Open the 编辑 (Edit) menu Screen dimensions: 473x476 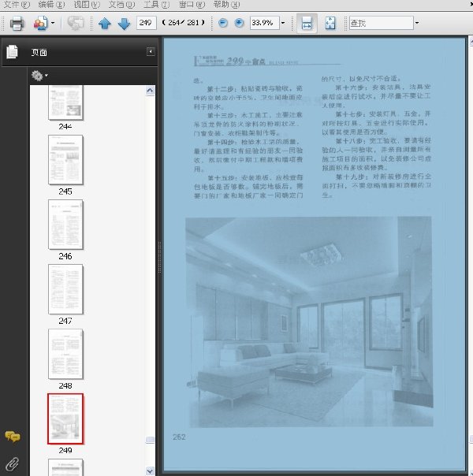point(51,5)
